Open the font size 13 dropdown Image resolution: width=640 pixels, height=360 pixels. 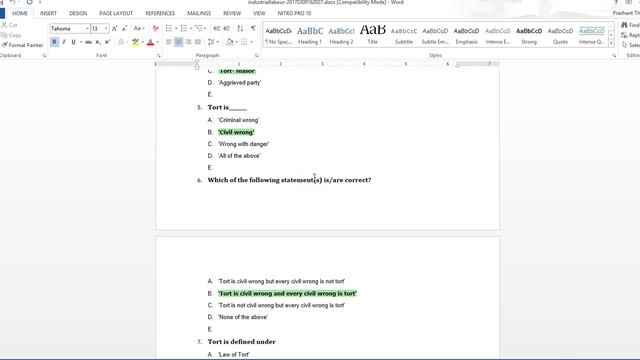106,29
